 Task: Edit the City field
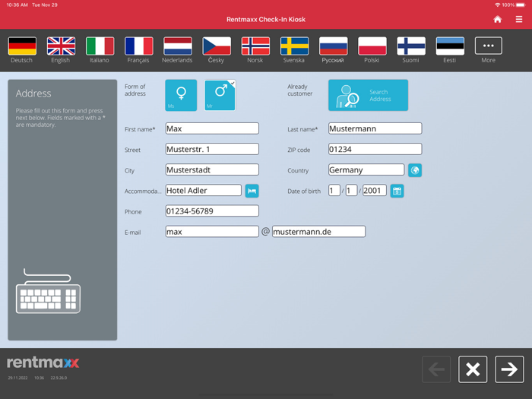tap(212, 169)
